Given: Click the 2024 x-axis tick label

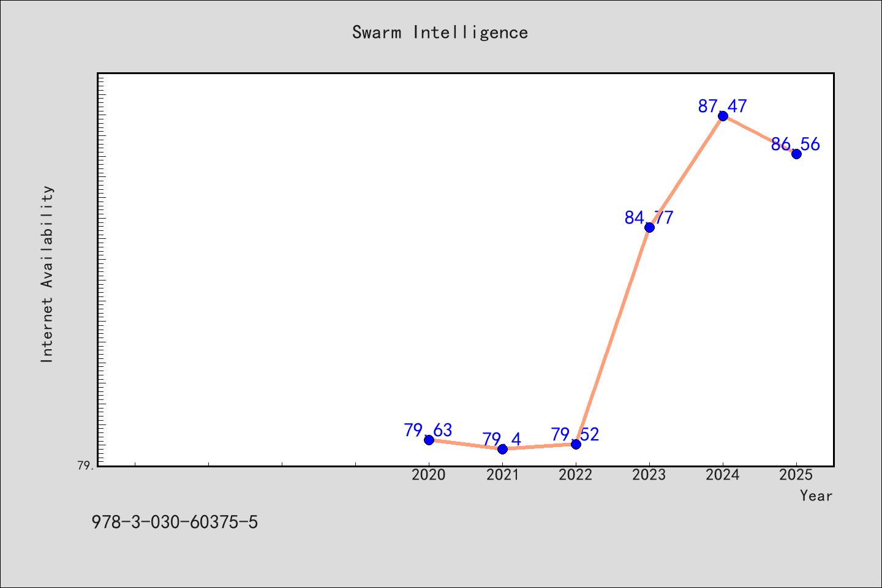Looking at the screenshot, I should (723, 475).
